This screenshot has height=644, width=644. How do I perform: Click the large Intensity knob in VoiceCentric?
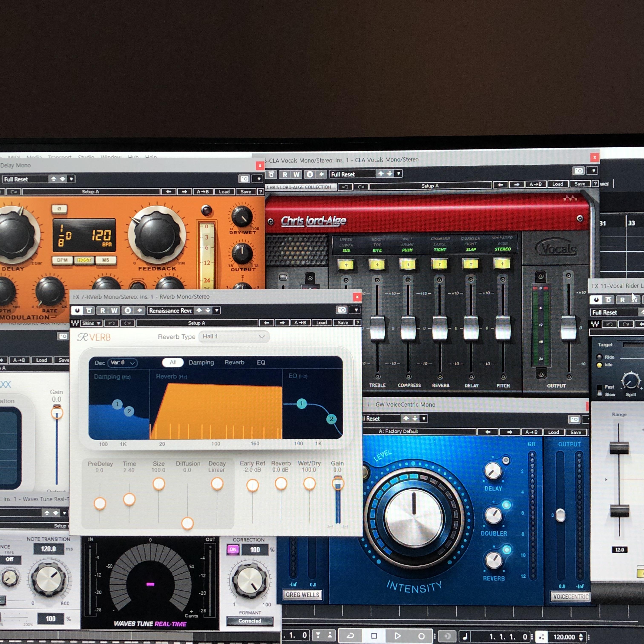click(414, 517)
